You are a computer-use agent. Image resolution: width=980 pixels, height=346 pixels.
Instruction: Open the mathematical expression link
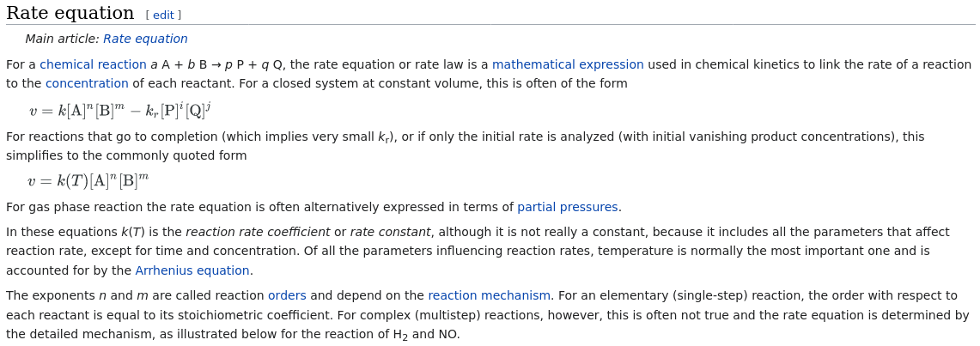pos(568,64)
